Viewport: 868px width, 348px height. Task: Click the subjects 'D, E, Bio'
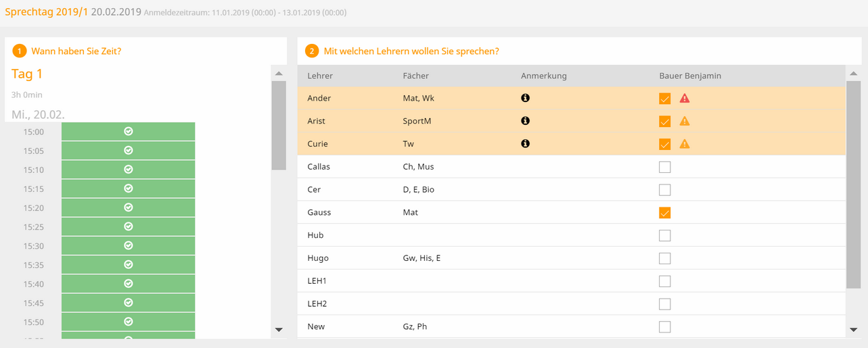tap(419, 190)
